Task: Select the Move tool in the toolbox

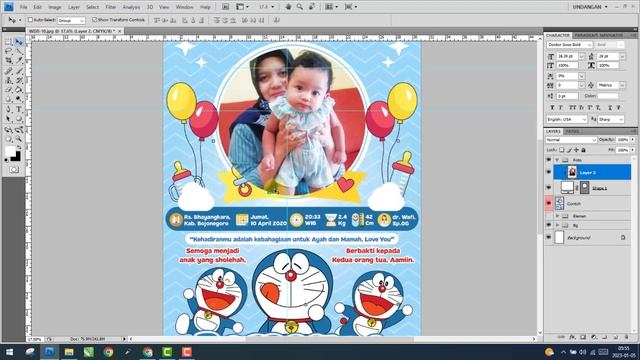Action: 19,42
